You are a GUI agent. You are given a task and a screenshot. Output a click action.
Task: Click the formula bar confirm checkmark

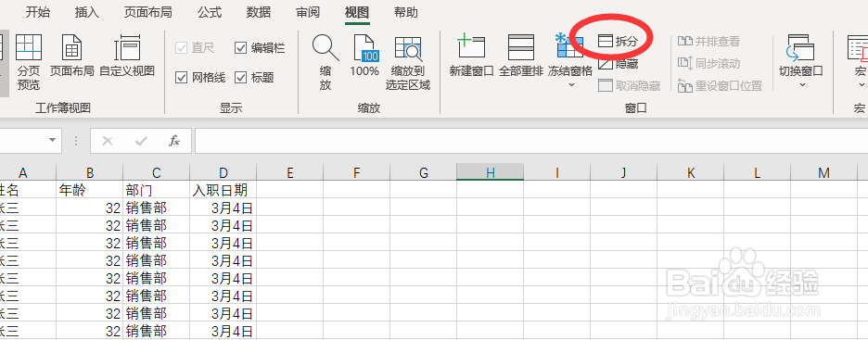(x=141, y=141)
